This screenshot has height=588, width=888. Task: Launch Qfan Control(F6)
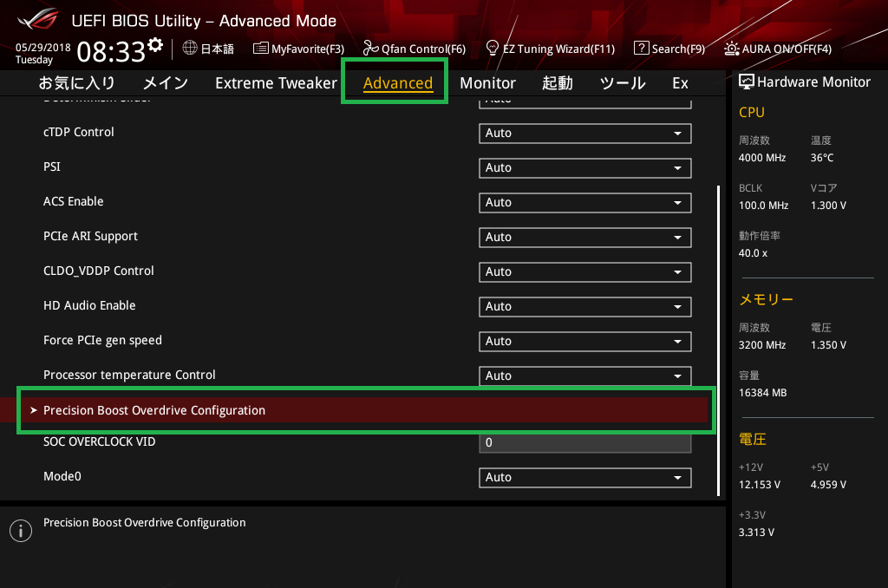415,49
